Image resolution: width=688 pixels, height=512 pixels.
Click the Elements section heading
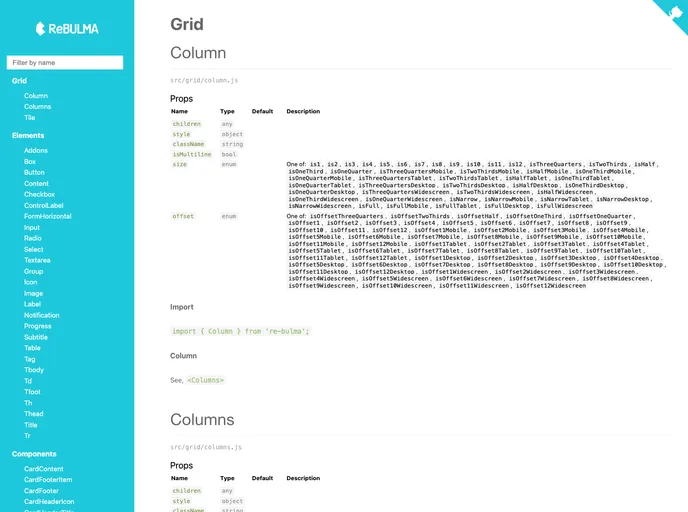(x=28, y=135)
